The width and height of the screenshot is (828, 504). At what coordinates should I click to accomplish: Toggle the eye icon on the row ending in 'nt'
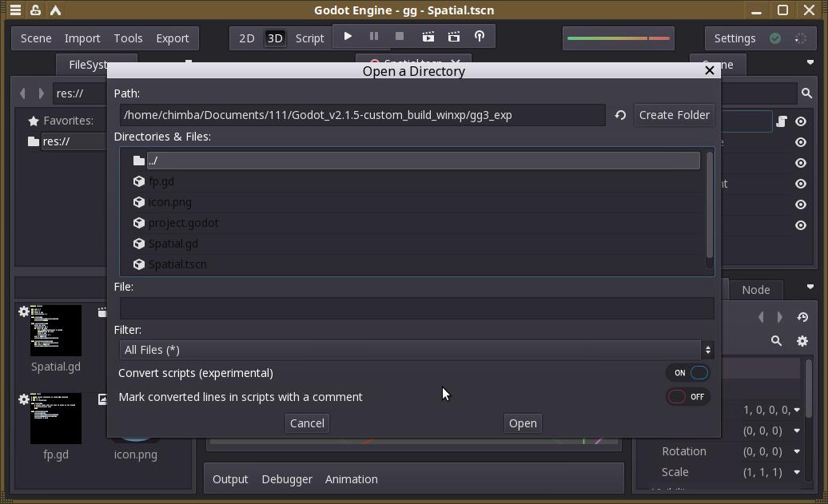click(x=801, y=184)
